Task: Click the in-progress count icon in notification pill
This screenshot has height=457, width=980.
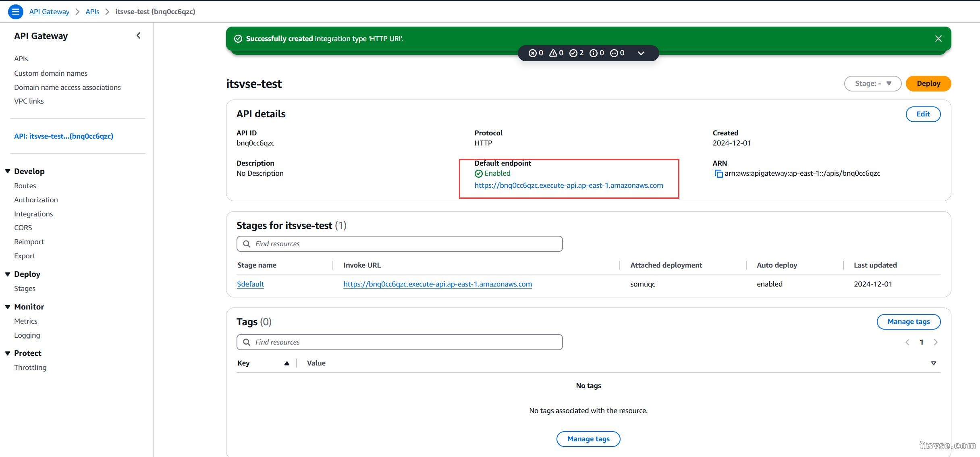Action: (x=614, y=53)
